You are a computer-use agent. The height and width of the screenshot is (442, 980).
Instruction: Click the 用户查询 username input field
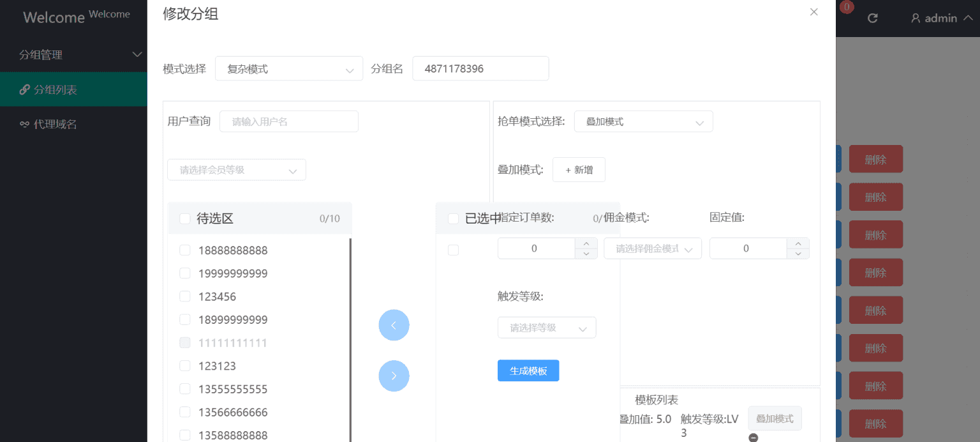click(x=289, y=121)
